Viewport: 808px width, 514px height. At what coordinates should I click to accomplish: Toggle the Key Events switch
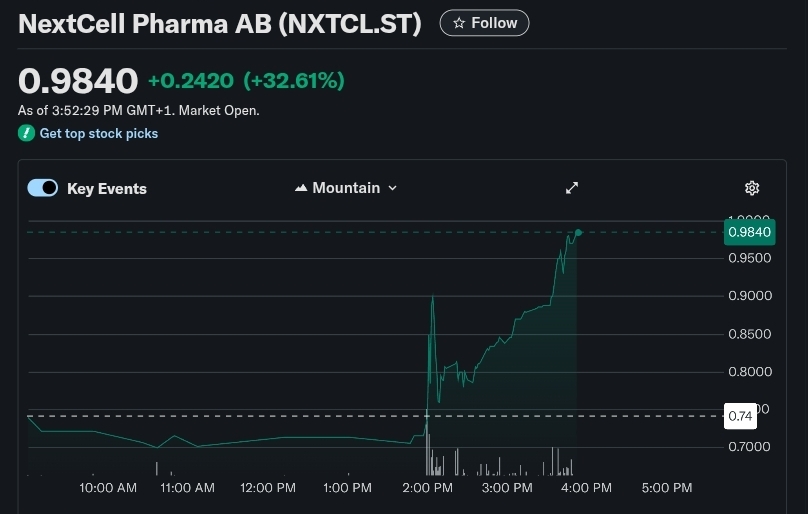pos(43,188)
